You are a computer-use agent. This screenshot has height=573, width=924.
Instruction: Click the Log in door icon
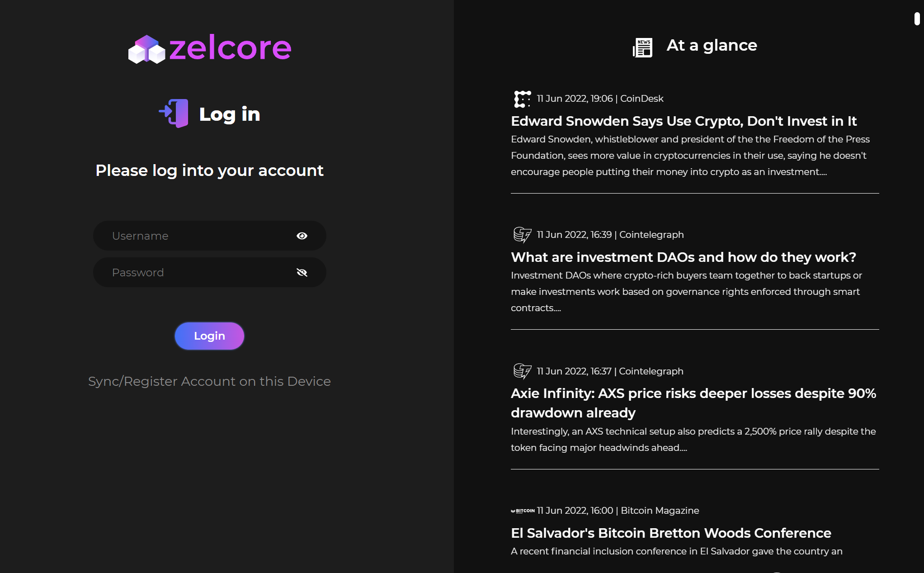pyautogui.click(x=174, y=113)
